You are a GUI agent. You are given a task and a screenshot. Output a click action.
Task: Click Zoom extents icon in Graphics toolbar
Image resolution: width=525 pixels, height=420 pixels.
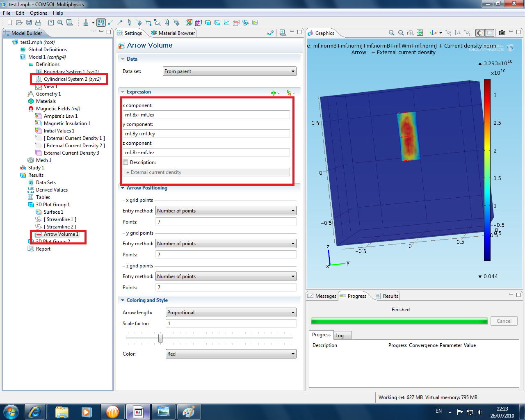(x=420, y=33)
